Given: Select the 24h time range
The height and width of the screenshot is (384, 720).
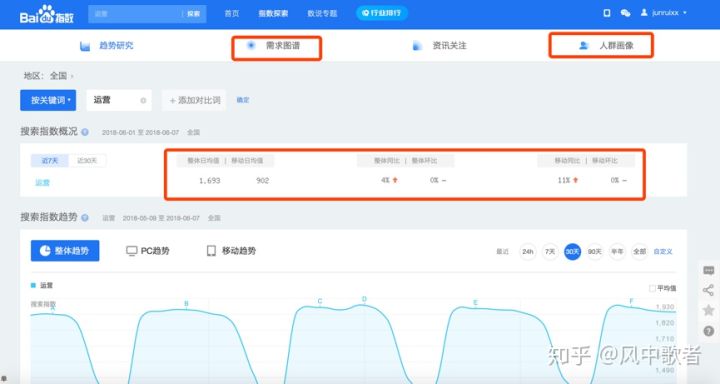Looking at the screenshot, I should [528, 252].
